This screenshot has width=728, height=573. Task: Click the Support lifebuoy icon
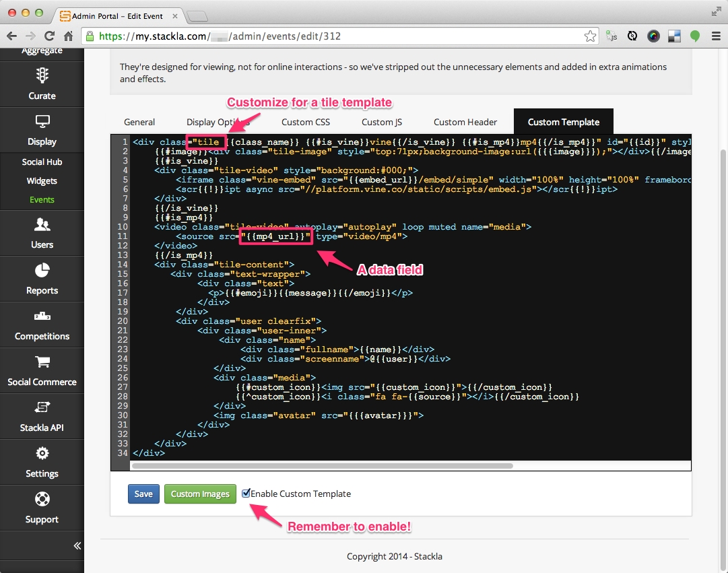pyautogui.click(x=42, y=499)
